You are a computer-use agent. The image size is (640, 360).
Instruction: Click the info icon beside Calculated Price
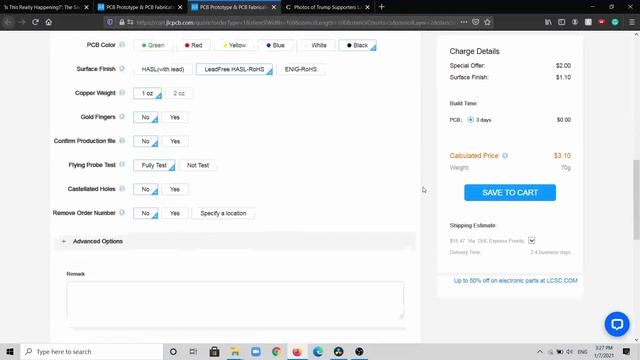505,156
